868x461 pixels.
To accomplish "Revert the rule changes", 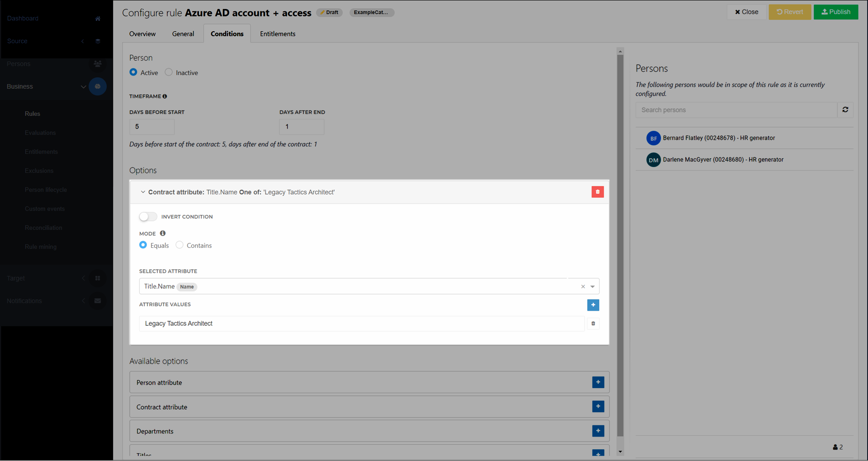I will 789,12.
